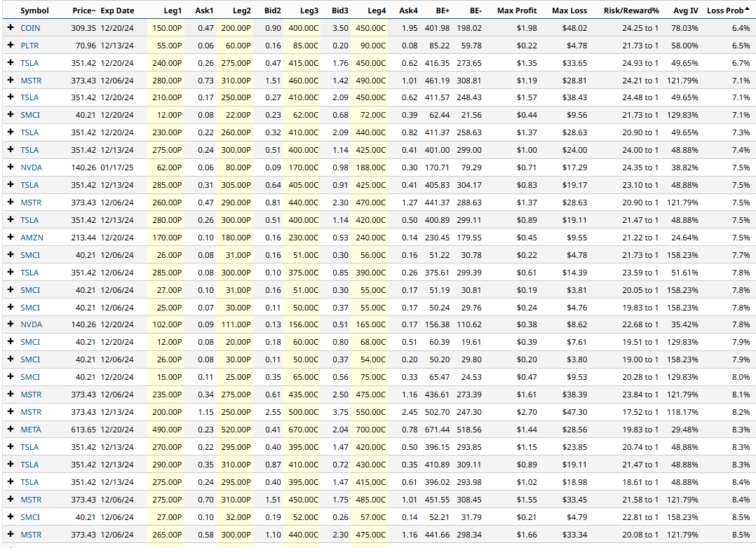
Task: Select the 550.00C Leg4 cell
Action: tap(371, 412)
